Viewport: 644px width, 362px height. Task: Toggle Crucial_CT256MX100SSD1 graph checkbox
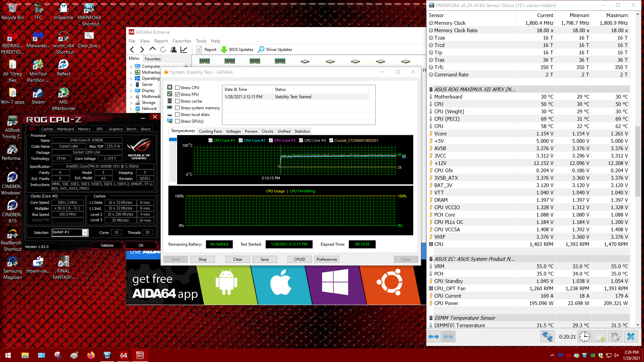(x=331, y=140)
